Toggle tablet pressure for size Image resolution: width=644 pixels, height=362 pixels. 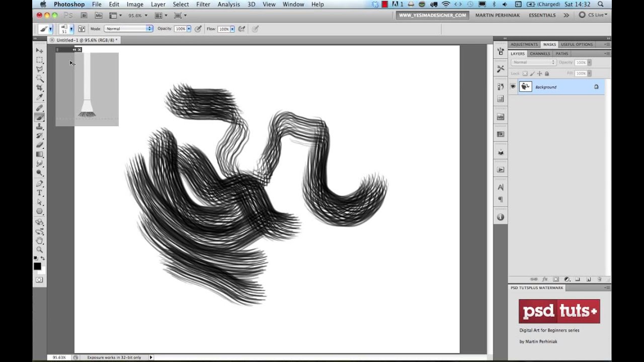tap(256, 29)
